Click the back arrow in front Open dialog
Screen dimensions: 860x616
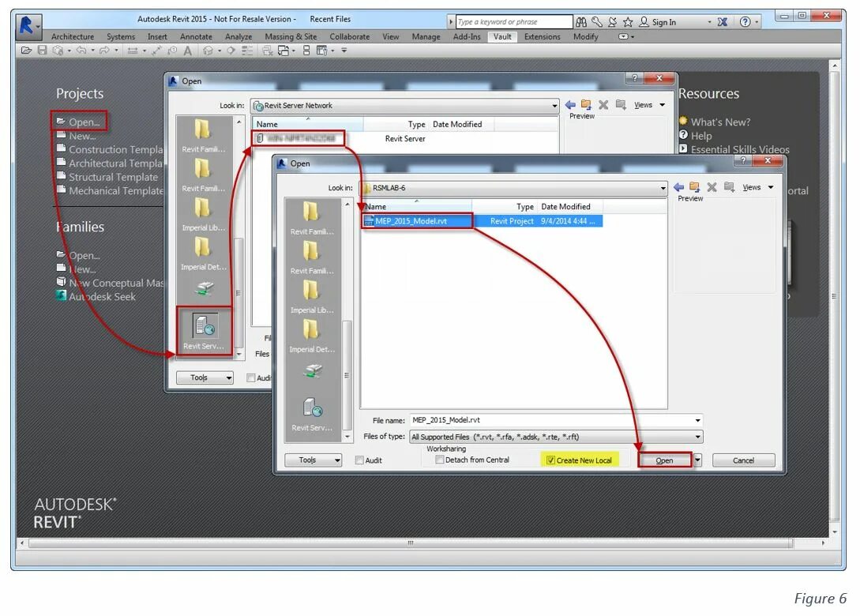coord(678,187)
